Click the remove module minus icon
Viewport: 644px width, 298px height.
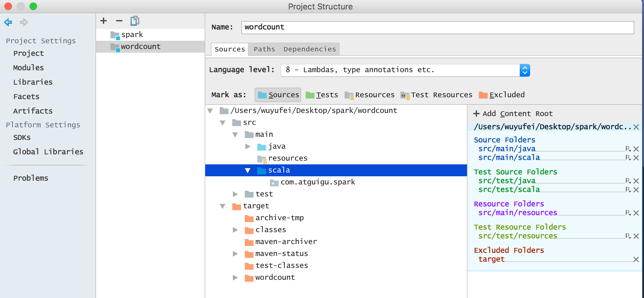pyautogui.click(x=119, y=21)
